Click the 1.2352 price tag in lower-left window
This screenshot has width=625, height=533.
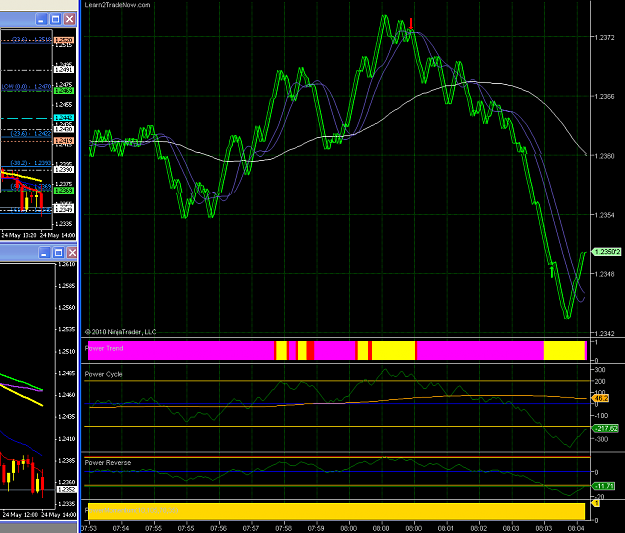click(x=66, y=490)
